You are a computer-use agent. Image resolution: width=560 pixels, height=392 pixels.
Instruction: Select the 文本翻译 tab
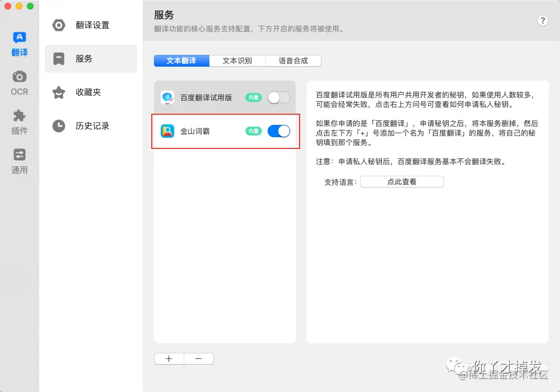click(x=181, y=60)
